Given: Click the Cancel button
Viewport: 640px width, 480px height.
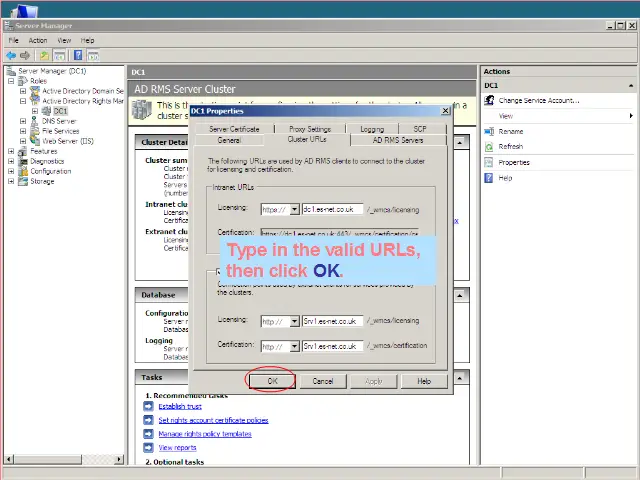Looking at the screenshot, I should pyautogui.click(x=323, y=381).
